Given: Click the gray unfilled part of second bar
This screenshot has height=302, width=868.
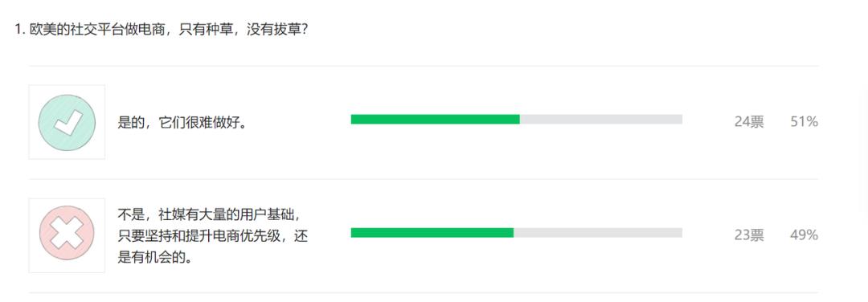Looking at the screenshot, I should coord(598,233).
